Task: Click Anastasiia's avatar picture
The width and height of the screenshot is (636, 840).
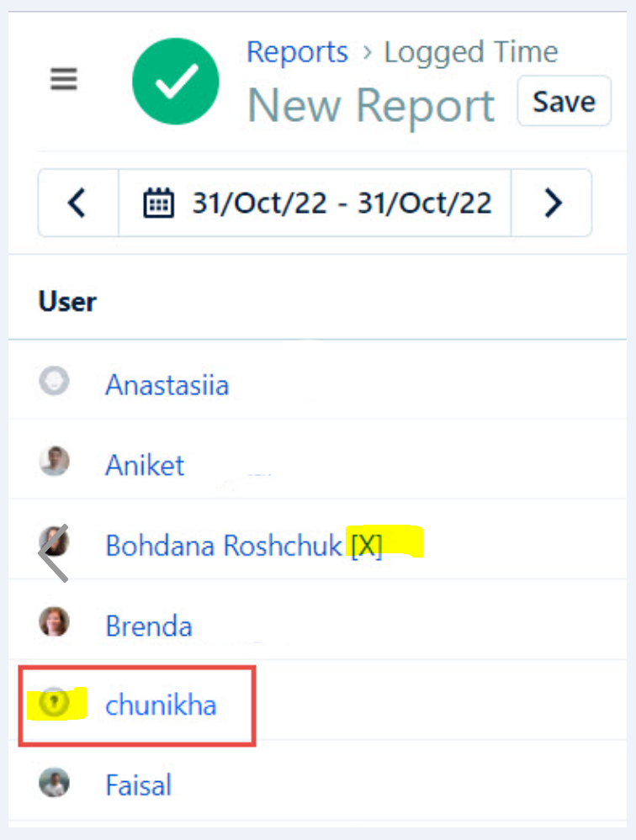Action: pyautogui.click(x=54, y=380)
